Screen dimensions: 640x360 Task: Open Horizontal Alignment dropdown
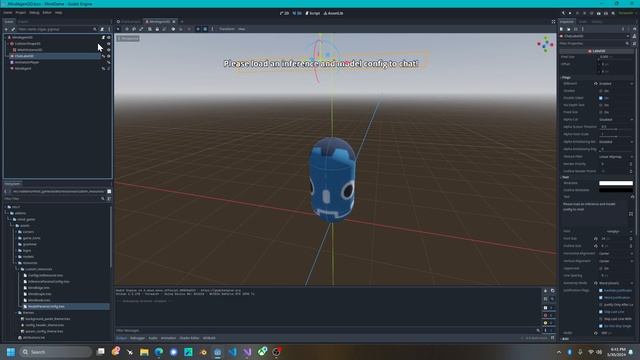tap(616, 253)
